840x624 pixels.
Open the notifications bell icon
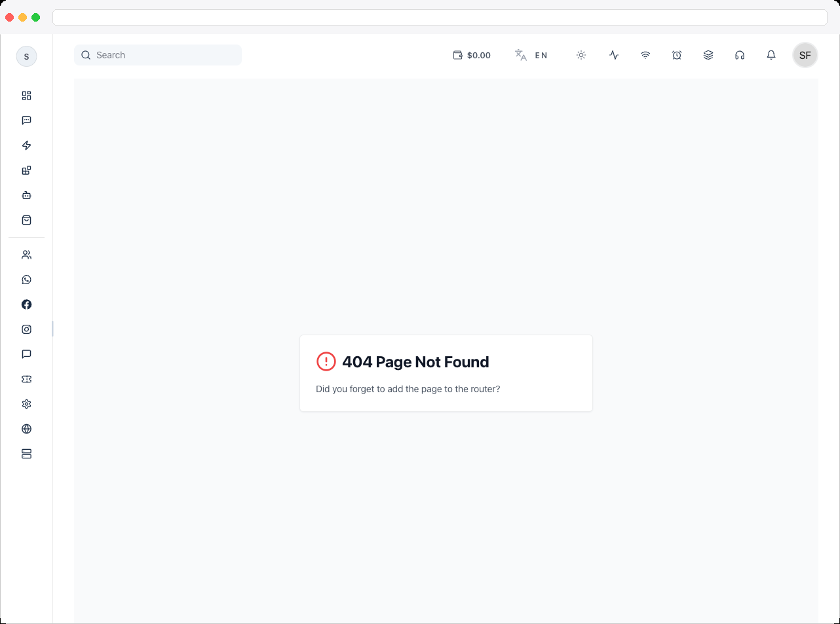[x=771, y=55]
